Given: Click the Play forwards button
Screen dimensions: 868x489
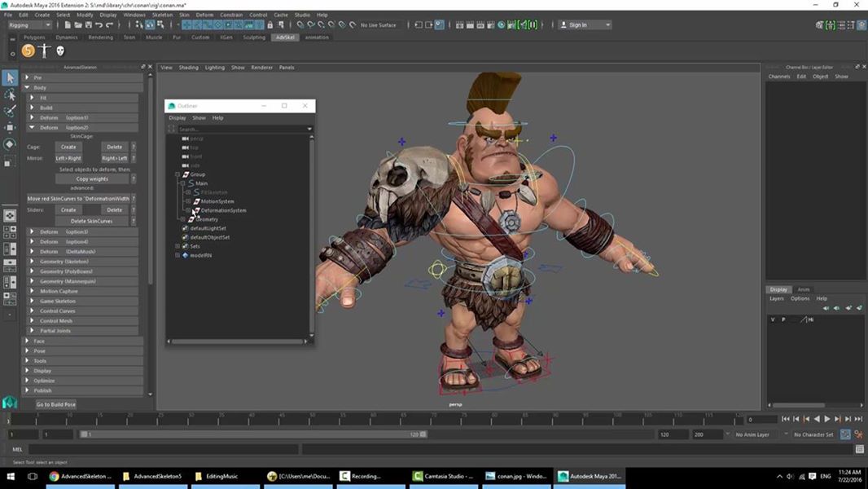Looking at the screenshot, I should pyautogui.click(x=827, y=419).
